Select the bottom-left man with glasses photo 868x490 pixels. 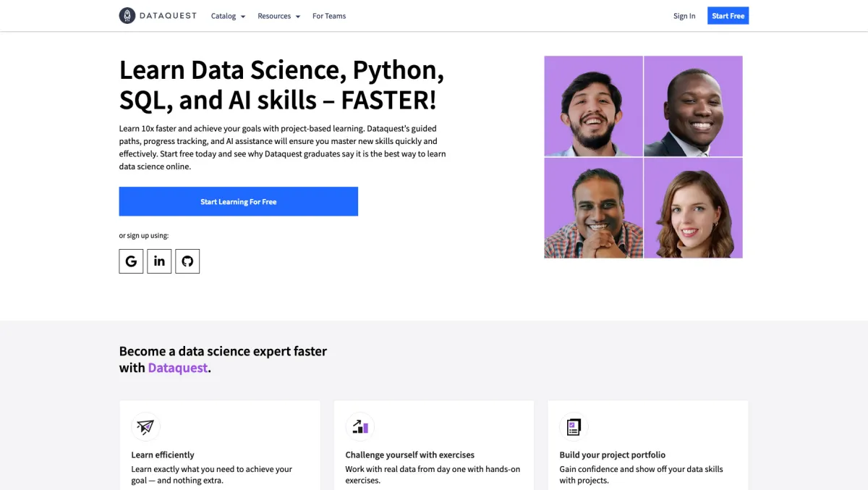pos(593,208)
